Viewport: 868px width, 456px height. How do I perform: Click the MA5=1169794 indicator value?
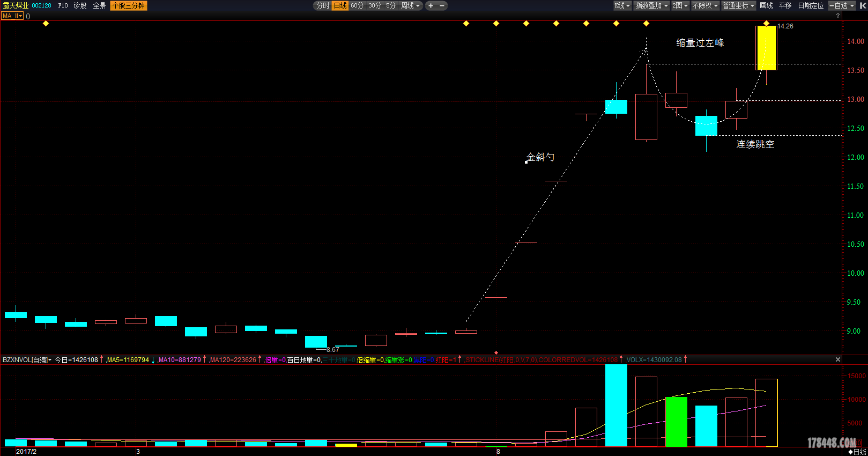128,360
